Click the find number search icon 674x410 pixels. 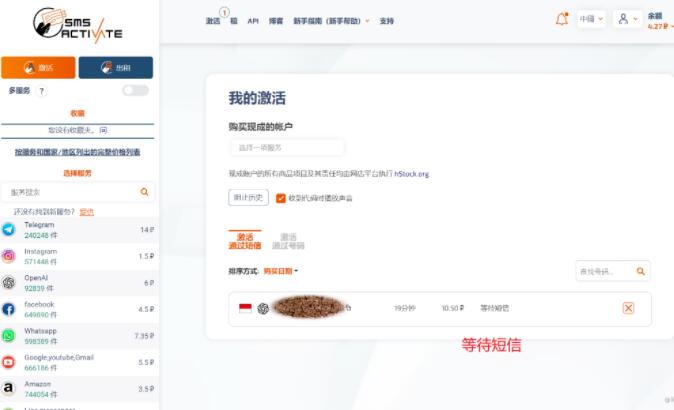click(x=640, y=272)
